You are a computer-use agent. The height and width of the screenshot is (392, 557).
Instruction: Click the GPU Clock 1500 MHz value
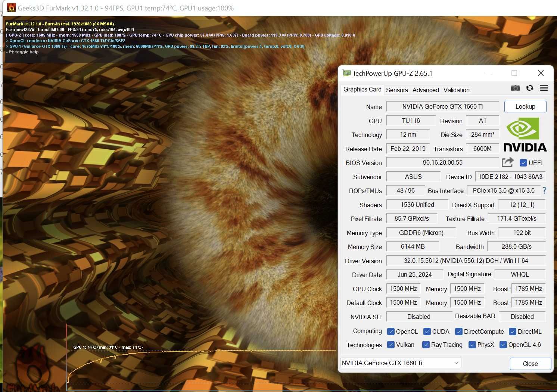click(403, 289)
